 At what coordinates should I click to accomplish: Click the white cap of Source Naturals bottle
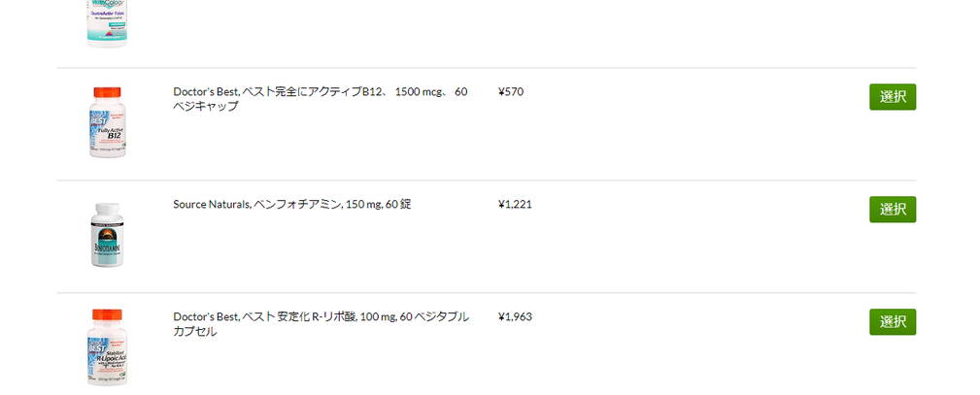pyautogui.click(x=107, y=208)
